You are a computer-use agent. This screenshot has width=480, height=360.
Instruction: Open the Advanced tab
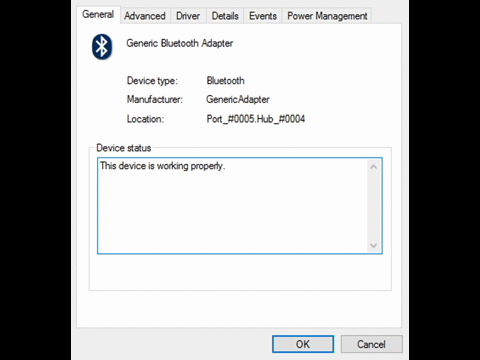pyautogui.click(x=145, y=16)
